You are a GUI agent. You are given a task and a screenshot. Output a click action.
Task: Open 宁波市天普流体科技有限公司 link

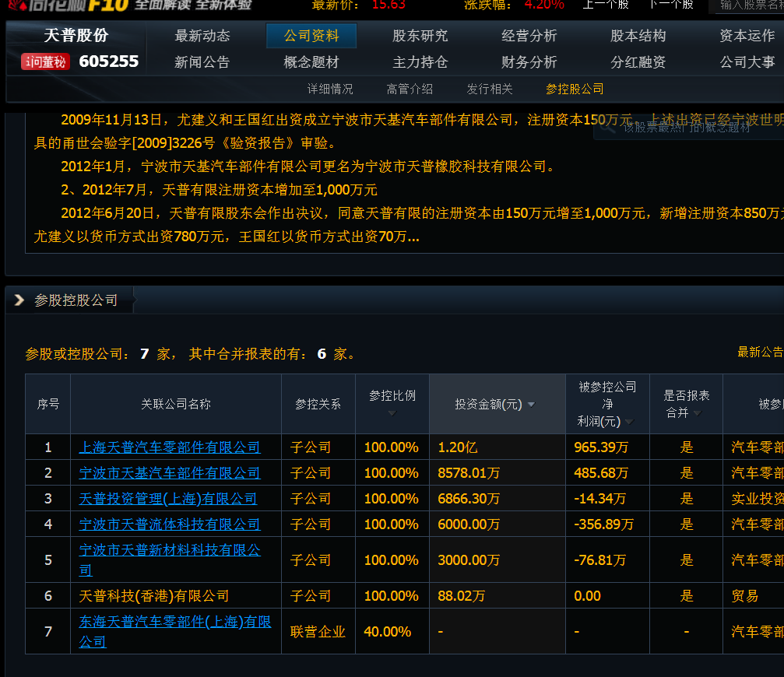(x=170, y=524)
